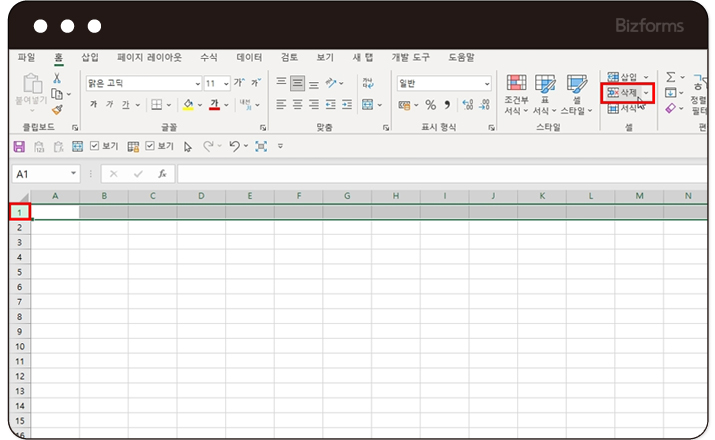Image resolution: width=715 pixels, height=440 pixels.
Task: Click the yellow fill color swatch
Action: [188, 105]
